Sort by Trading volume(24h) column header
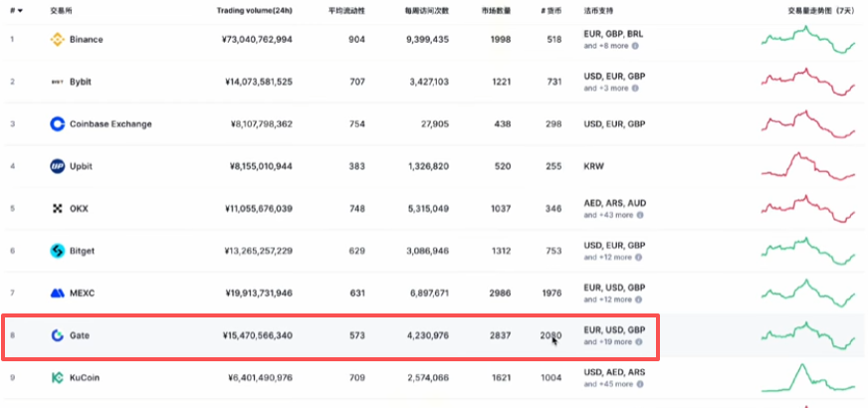The height and width of the screenshot is (408, 868). pos(254,11)
